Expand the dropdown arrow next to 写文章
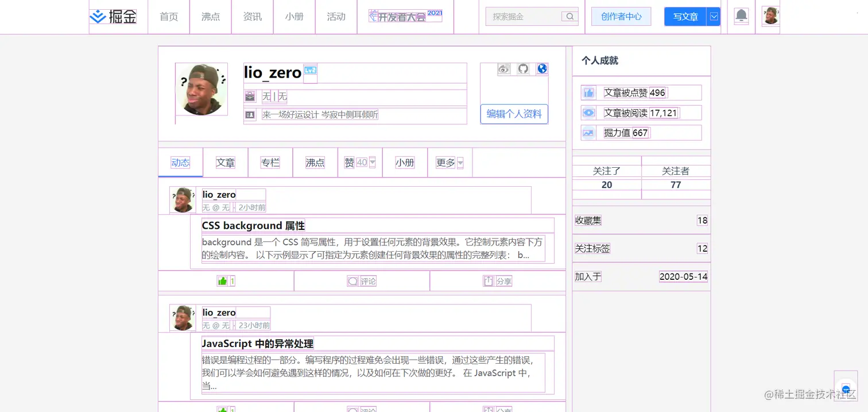The width and height of the screenshot is (868, 412). (714, 17)
